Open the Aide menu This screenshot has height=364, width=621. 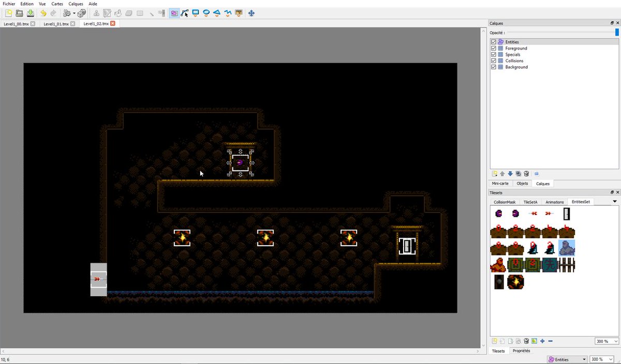[93, 4]
